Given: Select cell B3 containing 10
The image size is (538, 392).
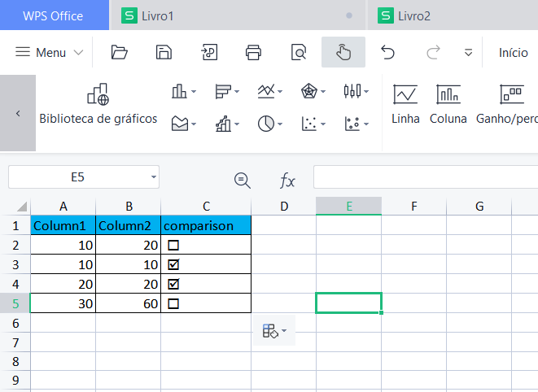Looking at the screenshot, I should 128,264.
